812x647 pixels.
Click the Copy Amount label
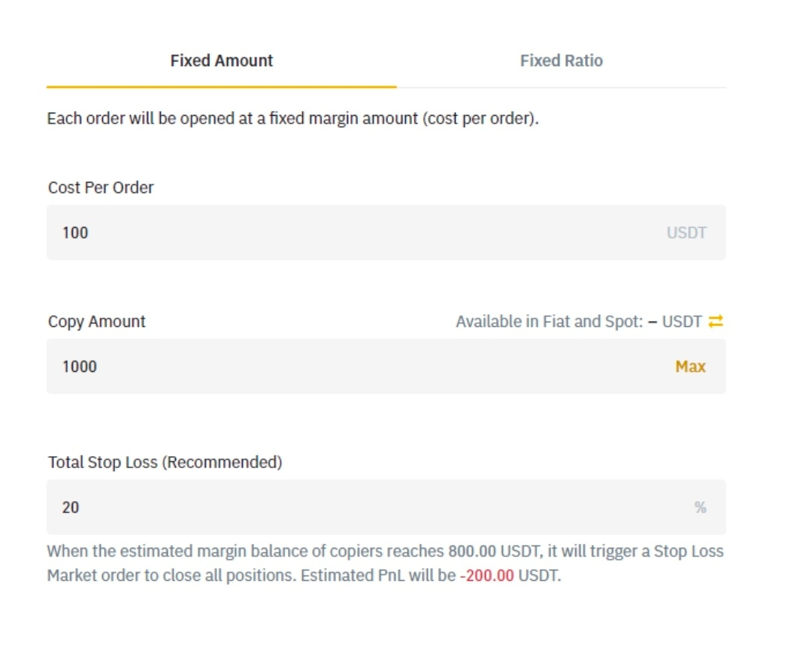point(97,322)
